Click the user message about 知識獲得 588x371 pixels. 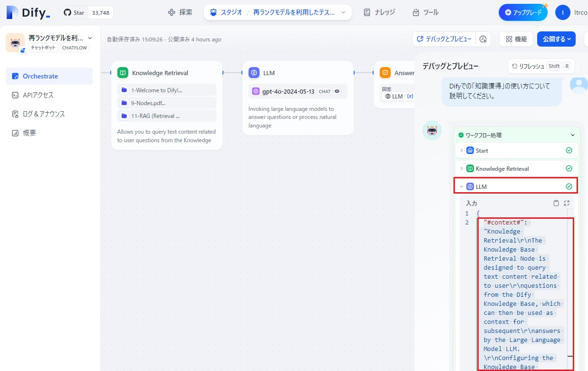502,91
